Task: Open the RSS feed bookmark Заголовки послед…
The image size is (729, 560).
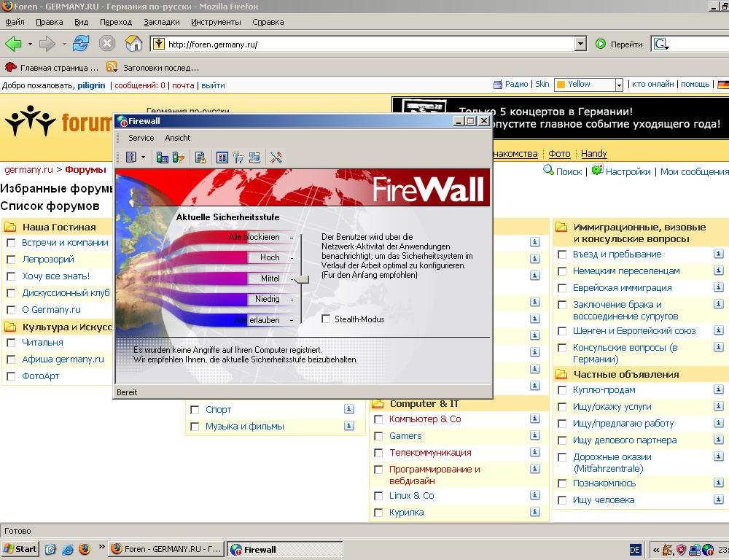Action: [x=152, y=67]
